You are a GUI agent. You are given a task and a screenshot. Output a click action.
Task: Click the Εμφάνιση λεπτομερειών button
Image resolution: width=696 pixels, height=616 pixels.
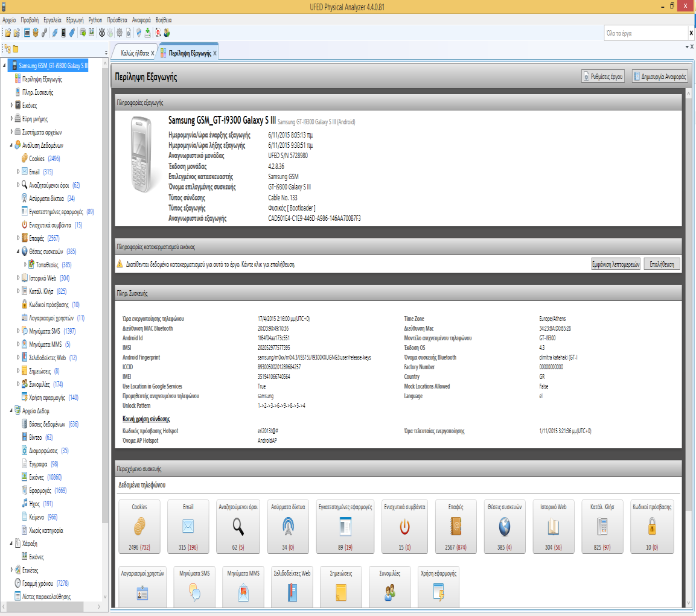(x=616, y=264)
